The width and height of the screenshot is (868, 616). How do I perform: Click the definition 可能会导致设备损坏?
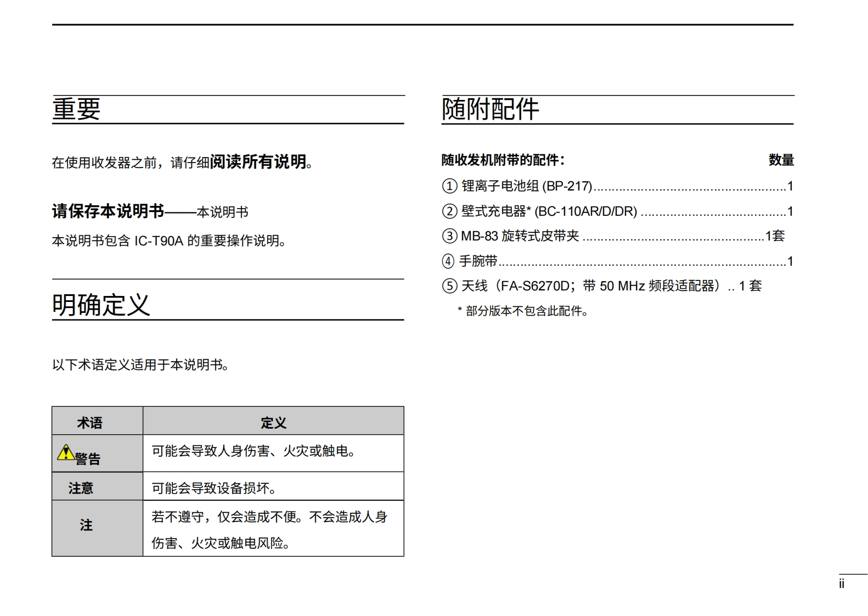pyautogui.click(x=214, y=488)
